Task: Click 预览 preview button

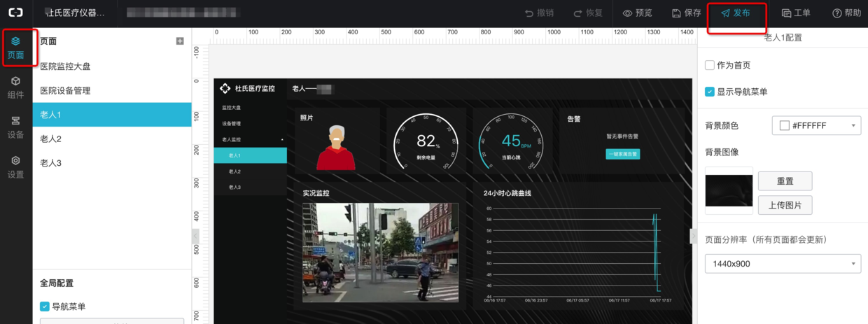Action: pos(637,13)
